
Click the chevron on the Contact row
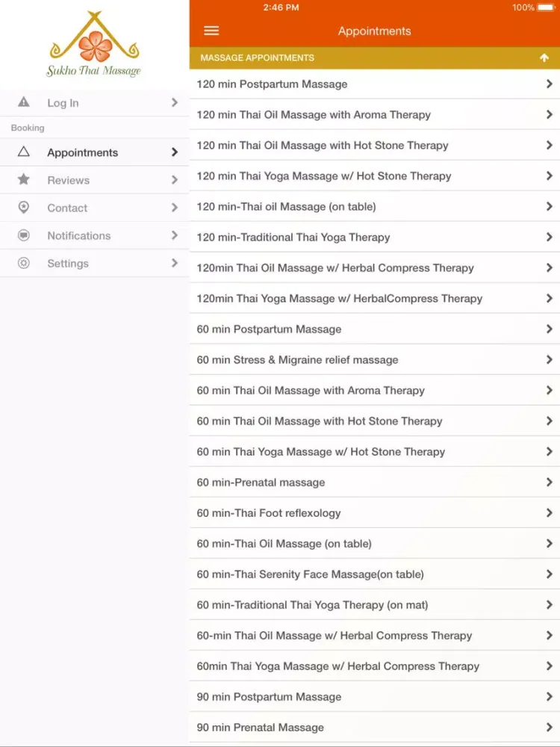[175, 207]
